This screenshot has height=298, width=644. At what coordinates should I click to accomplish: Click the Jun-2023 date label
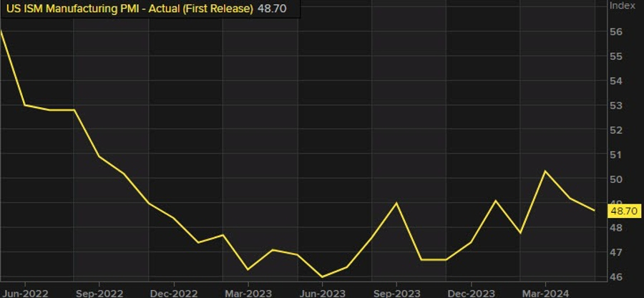[323, 293]
